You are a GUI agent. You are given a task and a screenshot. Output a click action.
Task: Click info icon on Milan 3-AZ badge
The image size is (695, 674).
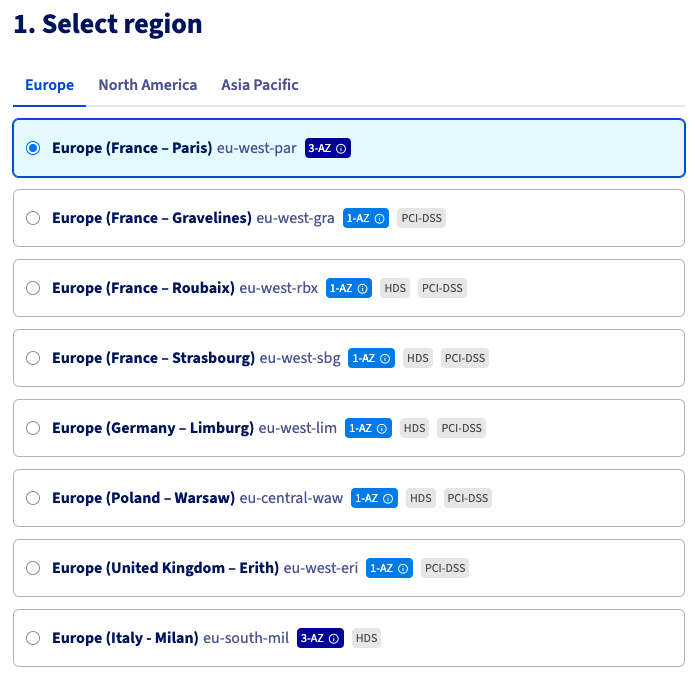click(x=334, y=639)
